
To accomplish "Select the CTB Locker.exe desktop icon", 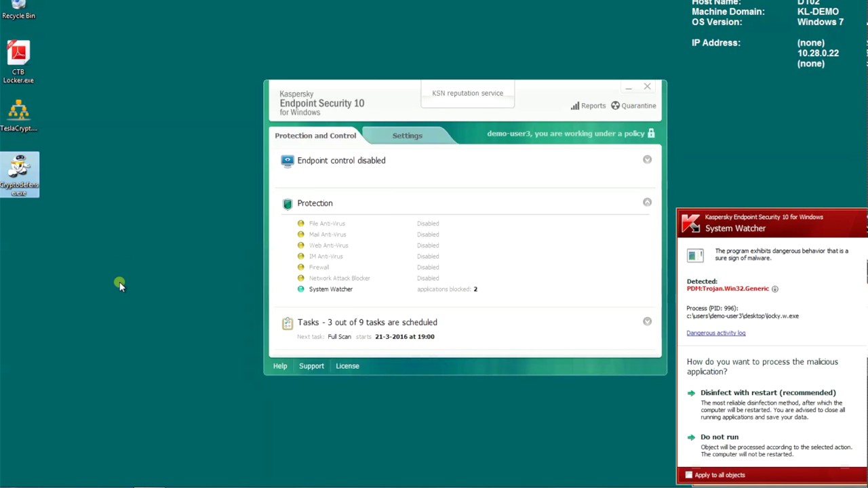I will pos(18,63).
